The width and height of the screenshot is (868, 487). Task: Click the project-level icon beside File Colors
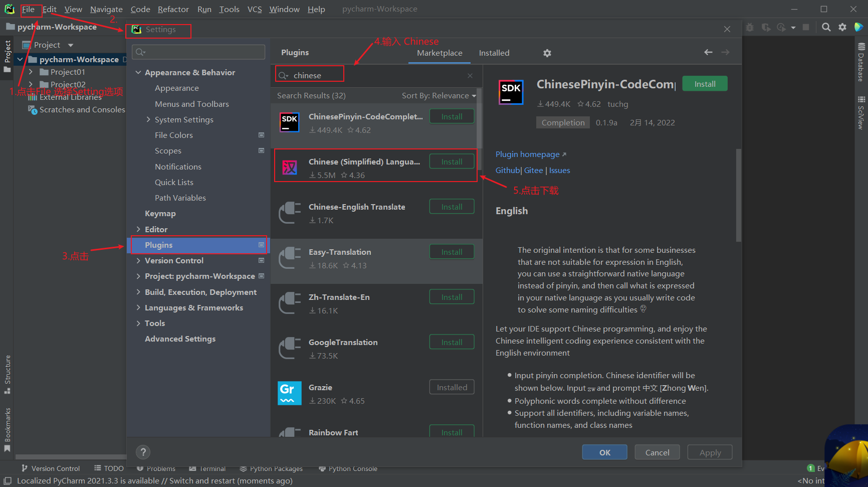tap(261, 135)
